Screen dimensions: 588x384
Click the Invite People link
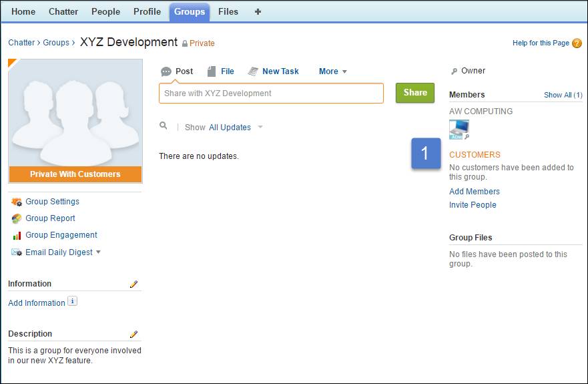(473, 205)
